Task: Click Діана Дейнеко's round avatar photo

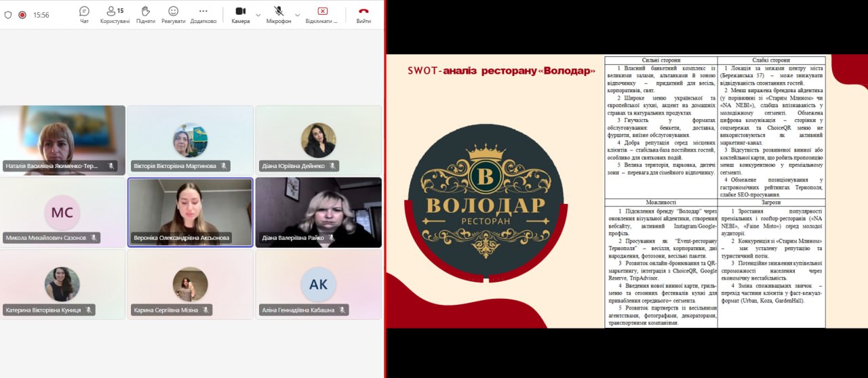Action: 318,140
